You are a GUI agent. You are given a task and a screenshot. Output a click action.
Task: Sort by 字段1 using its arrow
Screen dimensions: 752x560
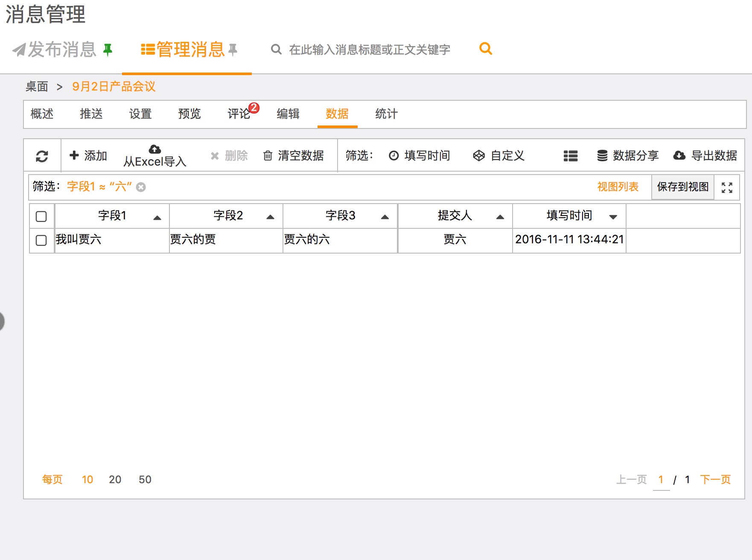(157, 218)
